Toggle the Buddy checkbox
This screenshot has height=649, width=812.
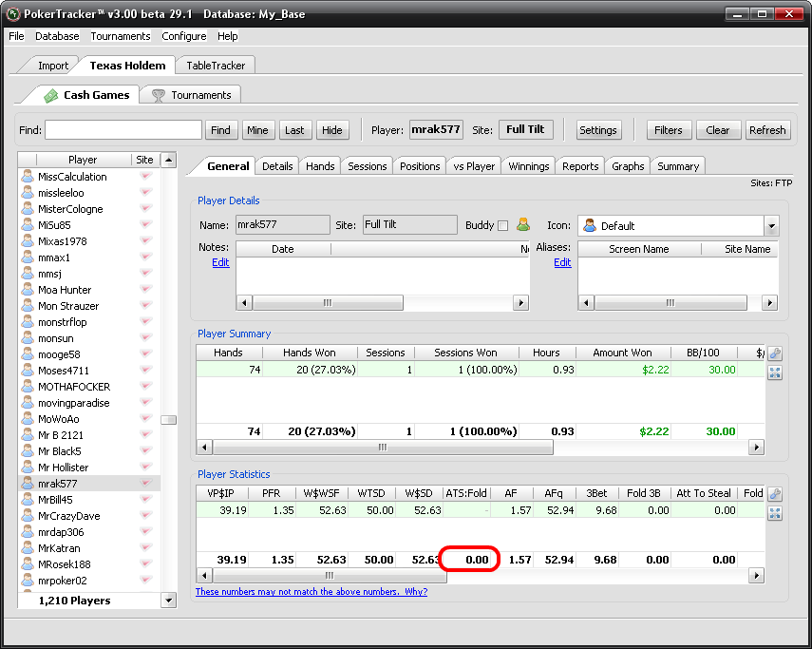pyautogui.click(x=502, y=226)
